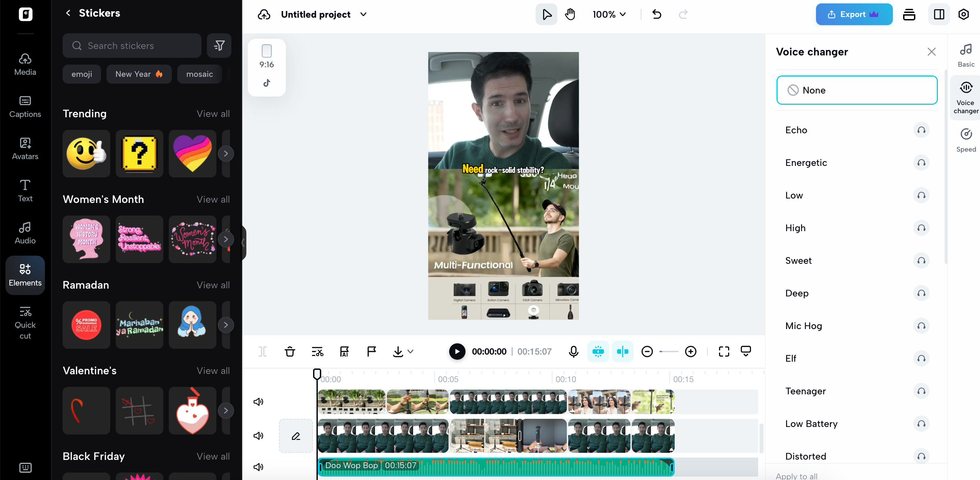Preview the Echo voice with headphone icon
980x480 pixels.
pos(921,130)
